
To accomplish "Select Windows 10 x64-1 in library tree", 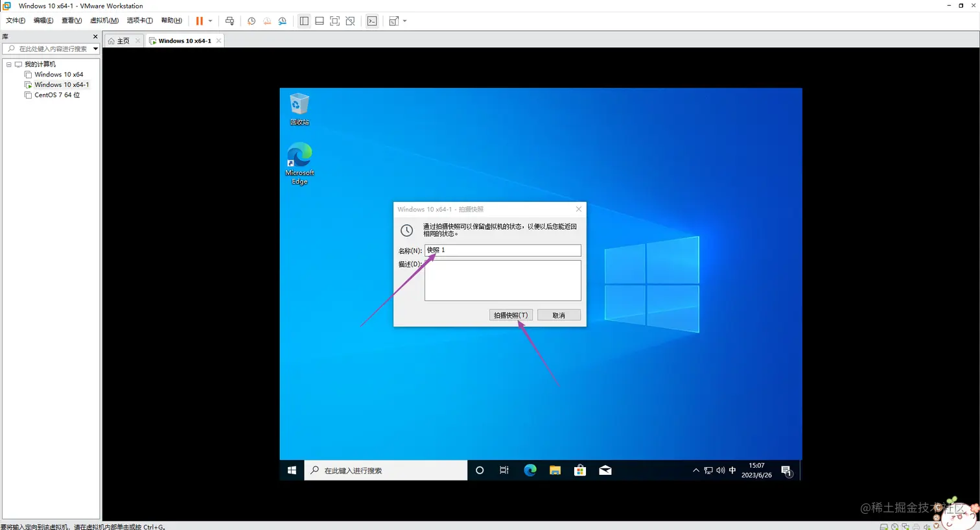I will coord(62,84).
